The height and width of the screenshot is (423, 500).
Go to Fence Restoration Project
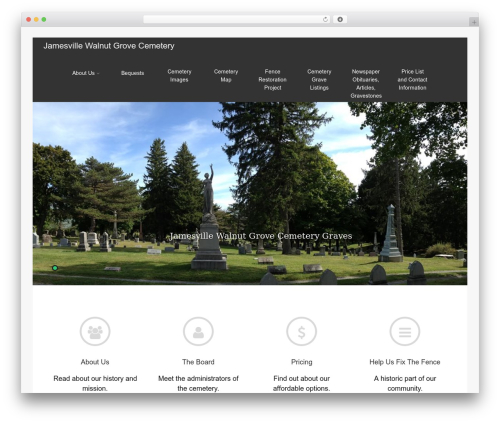(273, 80)
